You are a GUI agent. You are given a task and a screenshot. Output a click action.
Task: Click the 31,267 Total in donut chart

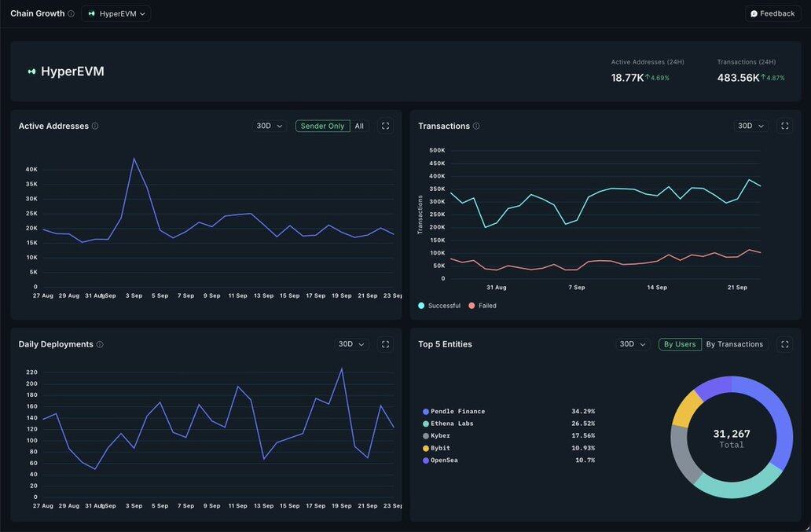(x=732, y=438)
